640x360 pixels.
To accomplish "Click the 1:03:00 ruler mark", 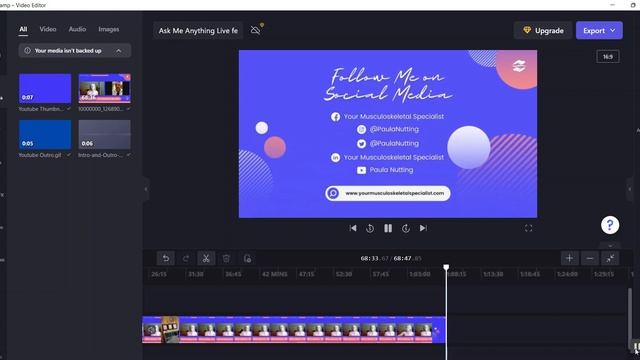I will 420,274.
